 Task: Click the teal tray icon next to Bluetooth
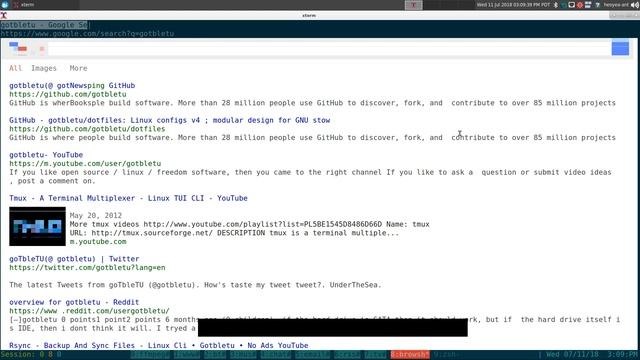pyautogui.click(x=564, y=5)
